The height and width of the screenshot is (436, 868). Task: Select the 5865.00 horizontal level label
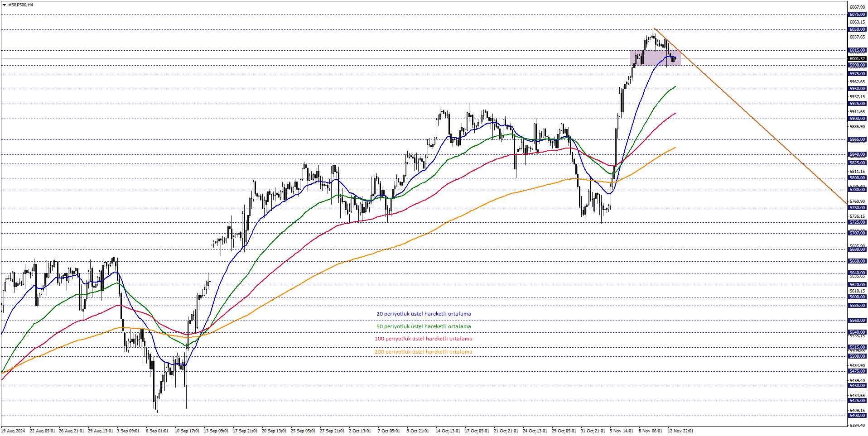point(857,139)
